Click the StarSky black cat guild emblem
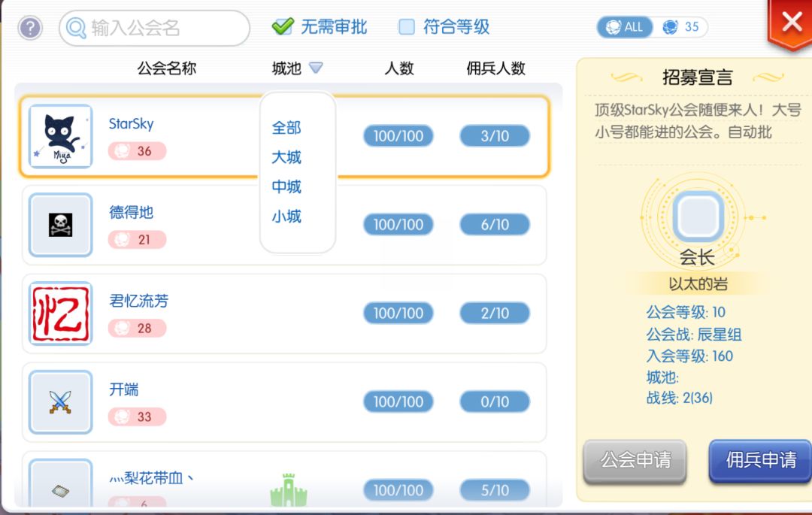The height and width of the screenshot is (515, 812). (60, 136)
